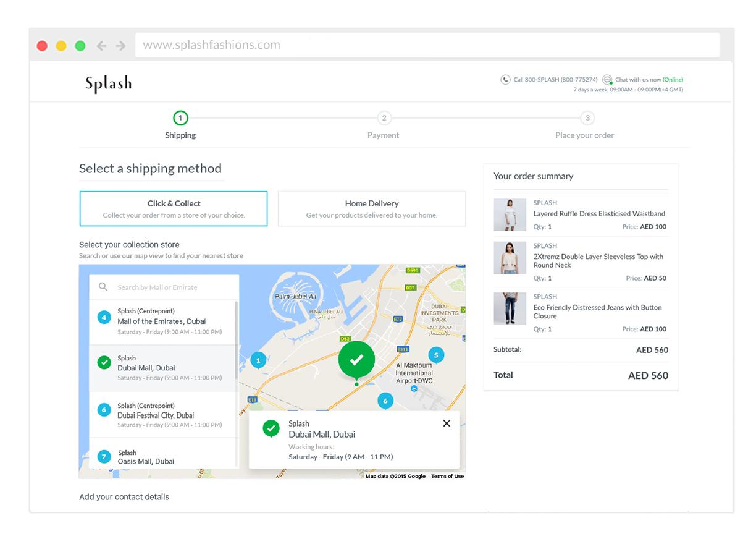Click map pin number 5

click(x=436, y=355)
